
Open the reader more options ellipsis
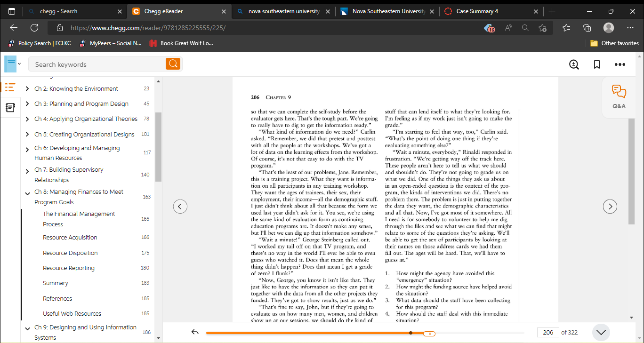(x=620, y=64)
